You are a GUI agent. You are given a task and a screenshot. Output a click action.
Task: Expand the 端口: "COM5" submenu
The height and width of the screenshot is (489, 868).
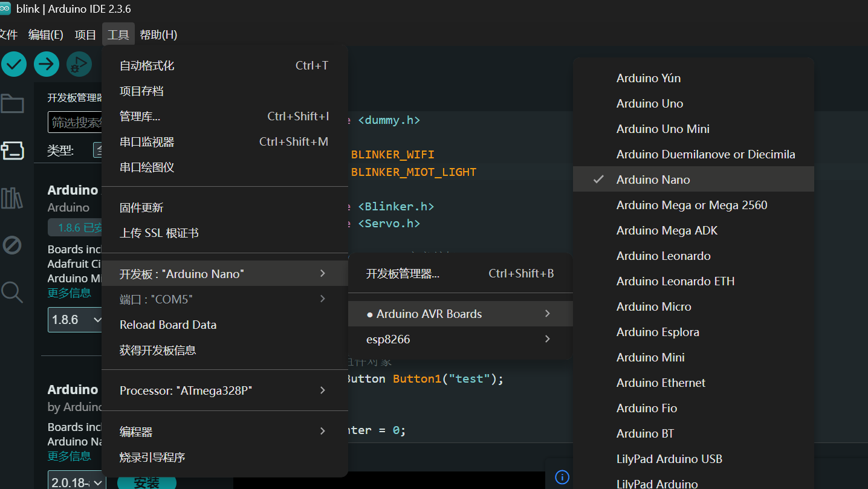point(225,299)
